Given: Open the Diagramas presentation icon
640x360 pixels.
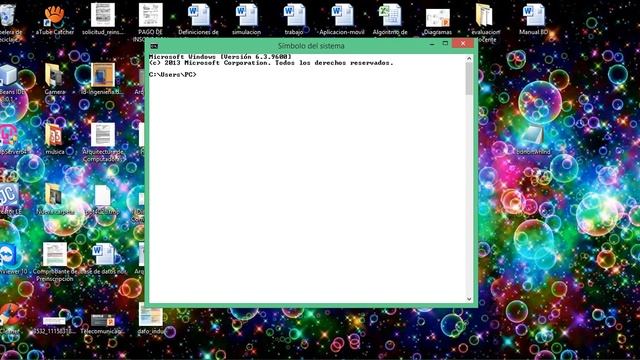Looking at the screenshot, I should point(438,18).
